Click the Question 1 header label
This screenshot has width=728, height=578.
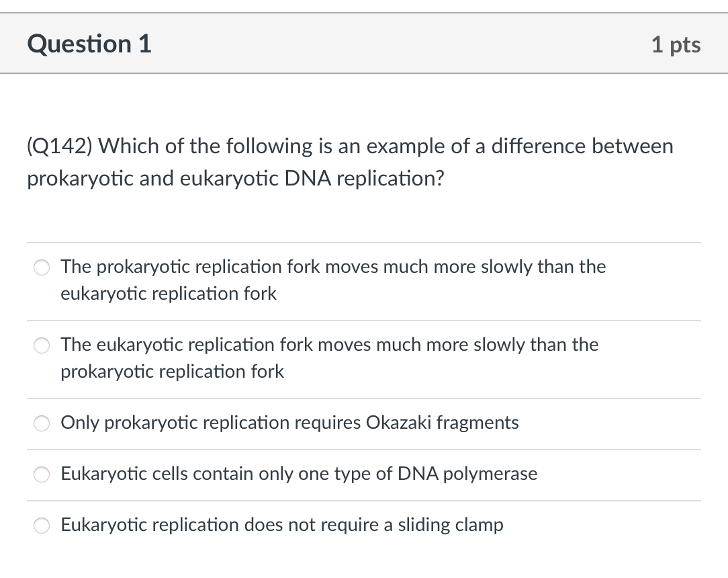[88, 44]
